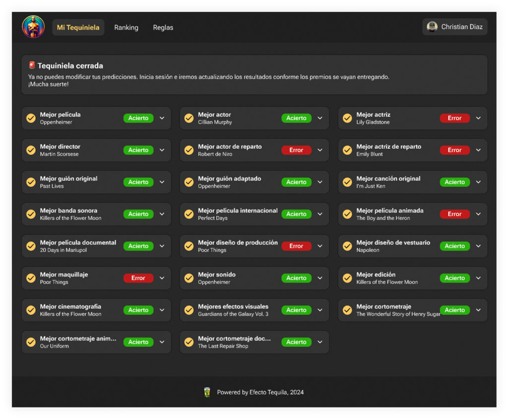This screenshot has width=508, height=420.
Task: Click Error badge on Mejor actor de reparto
Action: tap(296, 150)
